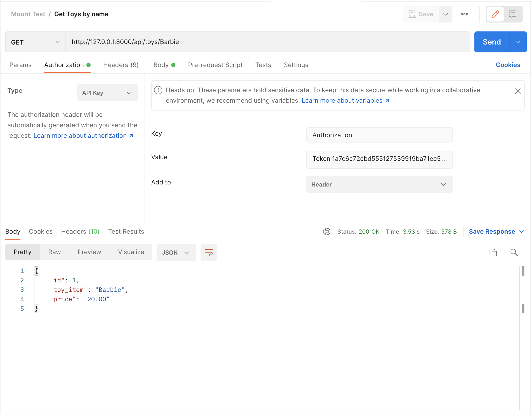Click the Token value input field
The width and height of the screenshot is (532, 416).
pyautogui.click(x=379, y=159)
